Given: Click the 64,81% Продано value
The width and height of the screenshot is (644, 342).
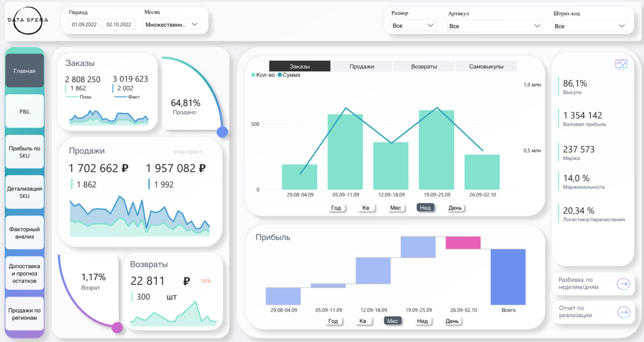Looking at the screenshot, I should [186, 102].
